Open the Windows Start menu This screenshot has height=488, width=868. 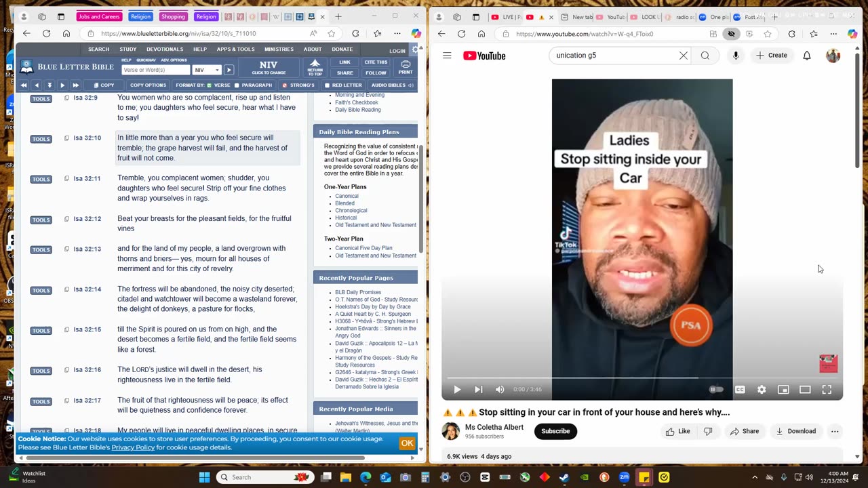click(205, 477)
